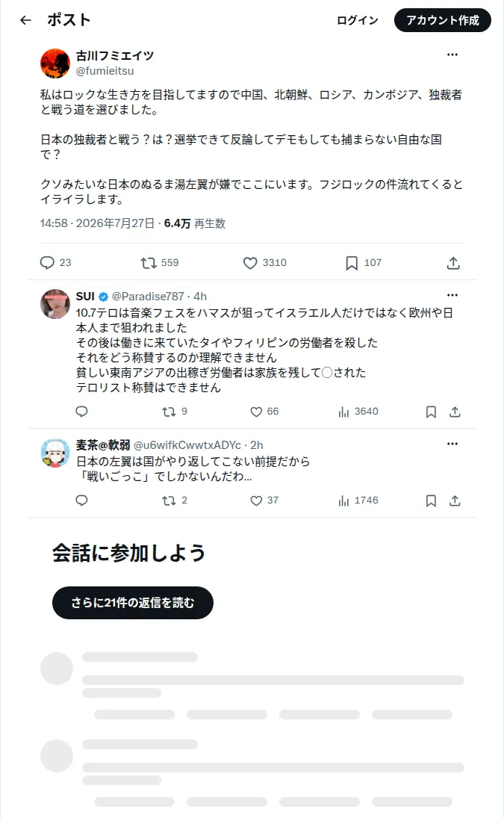Go back using the arrow icon
504x818 pixels.
pos(25,20)
